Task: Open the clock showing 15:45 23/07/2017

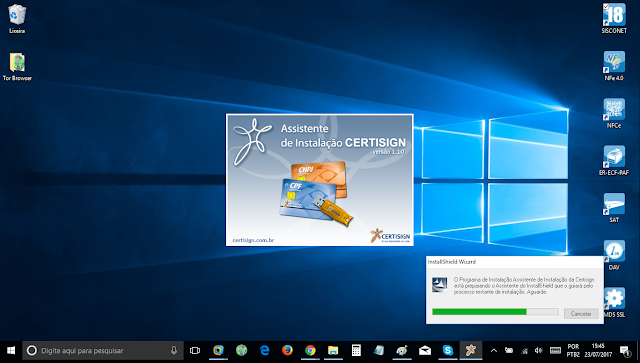Action: (x=598, y=351)
